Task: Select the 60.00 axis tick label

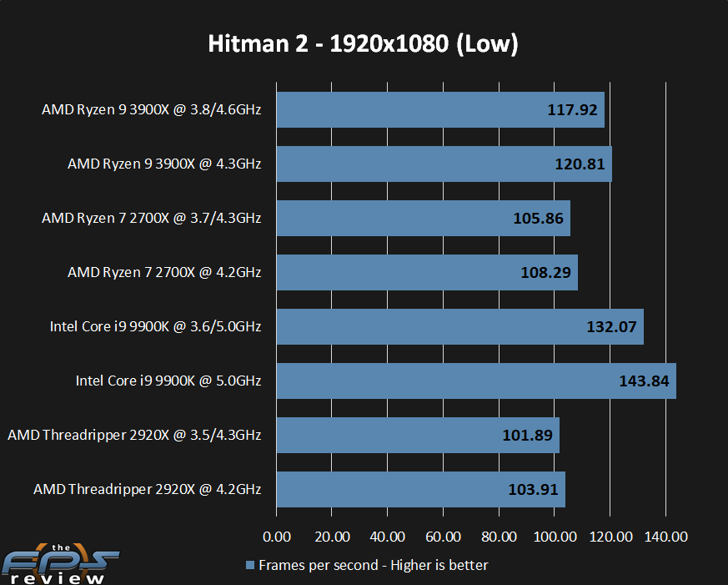Action: 444,537
